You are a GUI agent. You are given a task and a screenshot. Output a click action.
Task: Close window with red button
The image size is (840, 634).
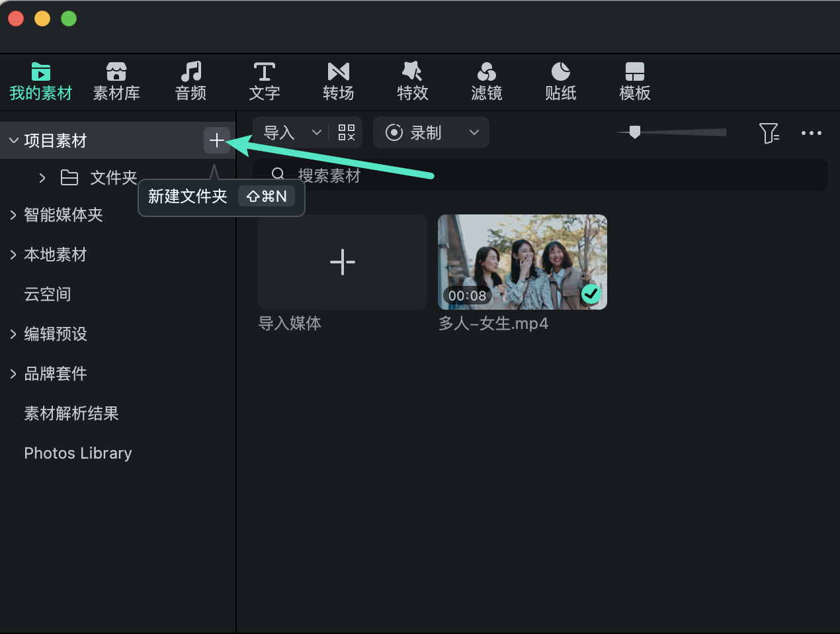click(16, 19)
